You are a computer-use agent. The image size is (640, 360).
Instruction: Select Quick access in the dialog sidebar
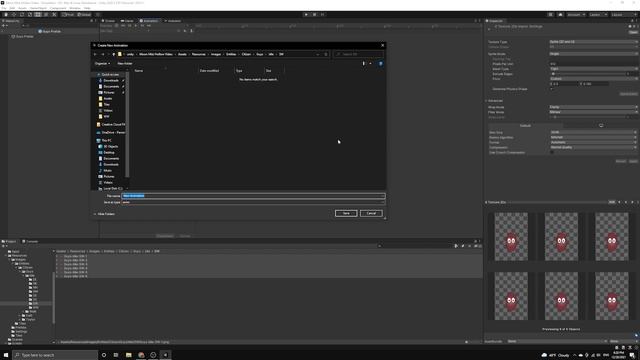(x=110, y=74)
